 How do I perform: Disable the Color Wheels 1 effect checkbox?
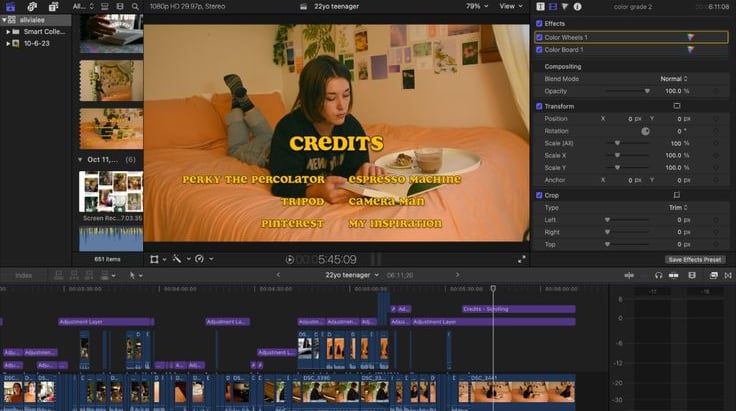(539, 37)
